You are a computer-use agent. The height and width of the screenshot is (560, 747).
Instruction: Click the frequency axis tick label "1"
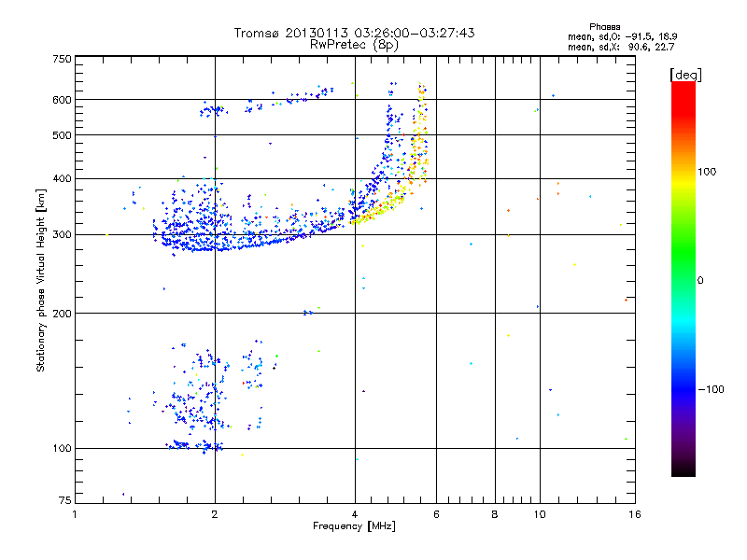click(x=75, y=514)
